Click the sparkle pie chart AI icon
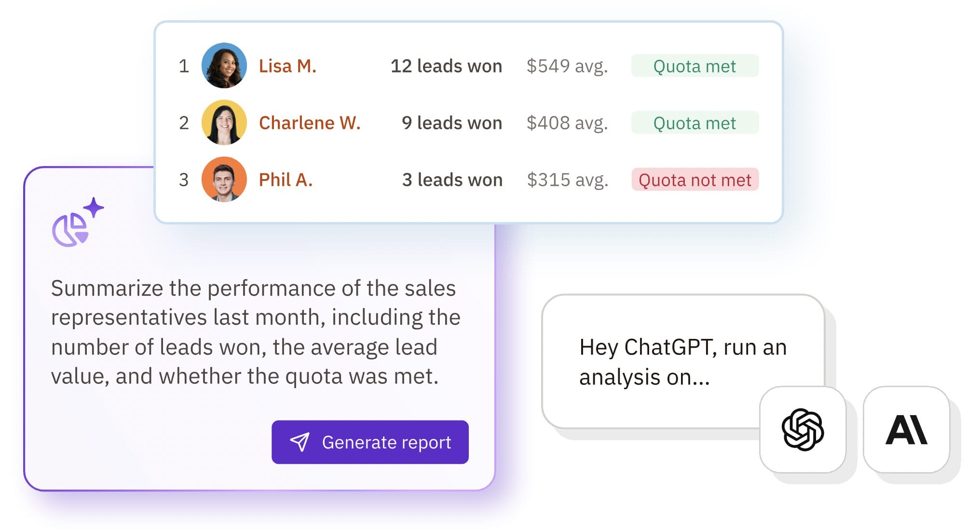The image size is (980, 531). click(77, 223)
